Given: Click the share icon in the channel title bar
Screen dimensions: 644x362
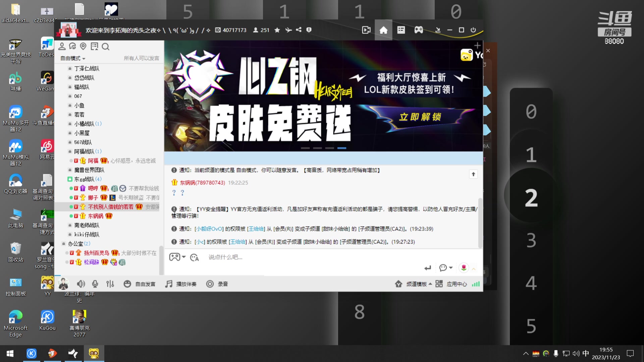Looking at the screenshot, I should 299,30.
